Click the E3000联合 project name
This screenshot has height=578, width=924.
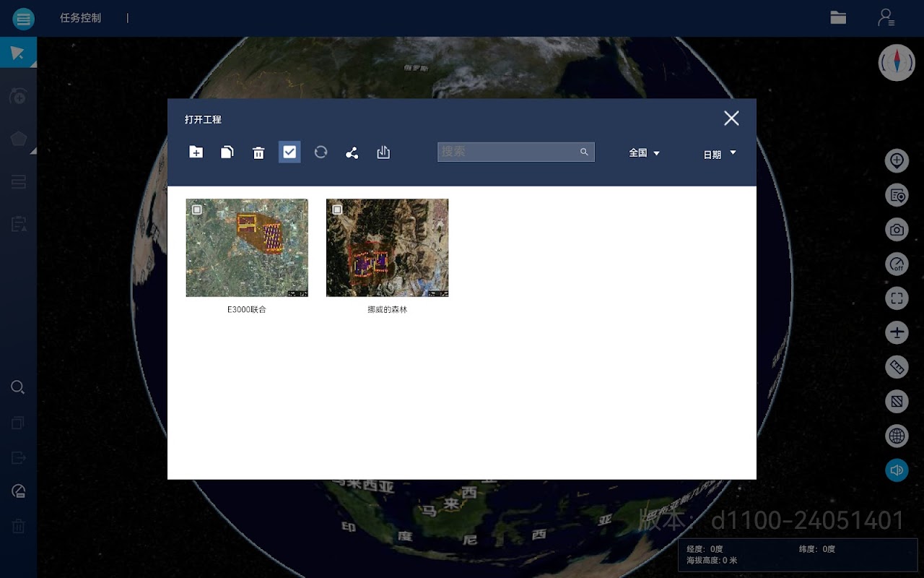[x=247, y=309]
